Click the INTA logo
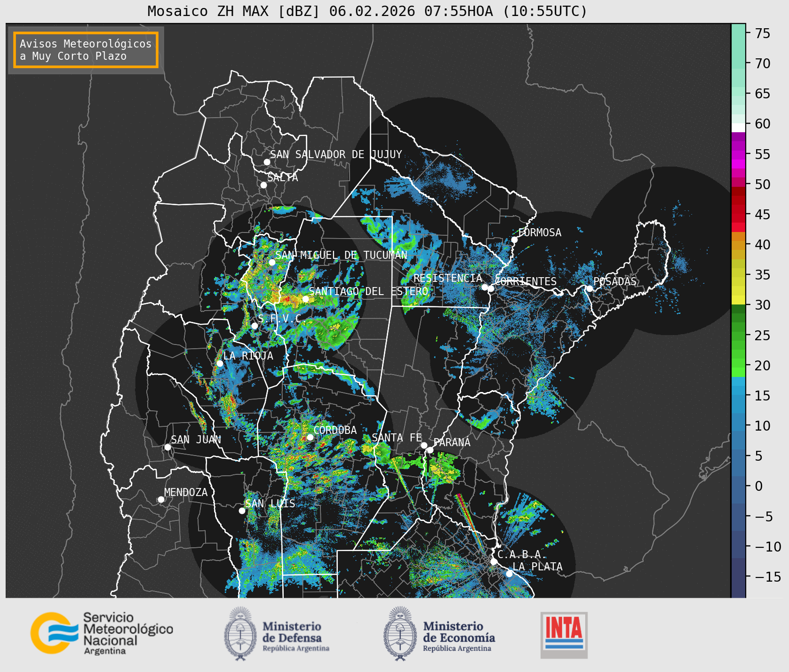Viewport: 789px width, 672px height. tap(564, 635)
